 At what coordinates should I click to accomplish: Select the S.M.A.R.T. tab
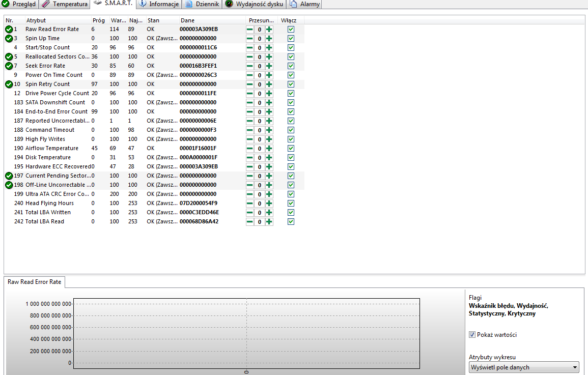coord(113,4)
